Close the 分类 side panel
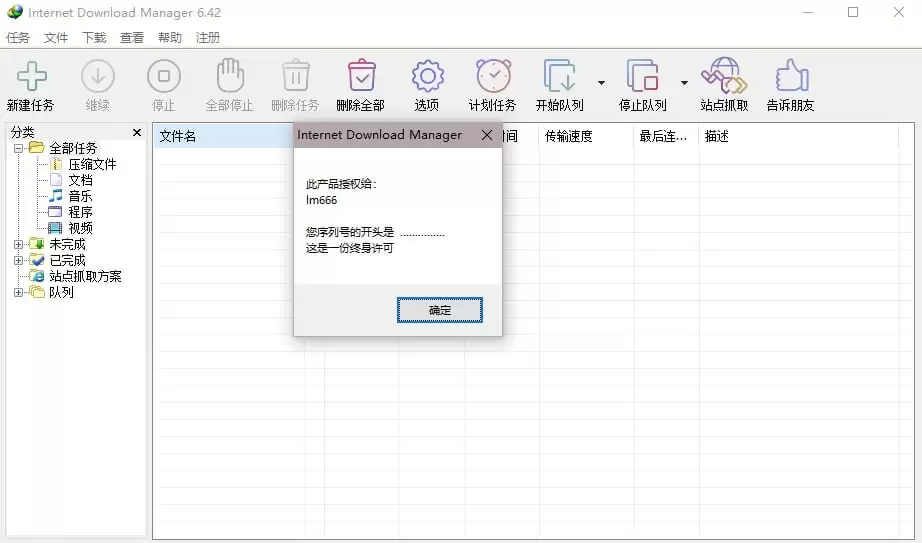The height and width of the screenshot is (543, 922). pyautogui.click(x=137, y=132)
